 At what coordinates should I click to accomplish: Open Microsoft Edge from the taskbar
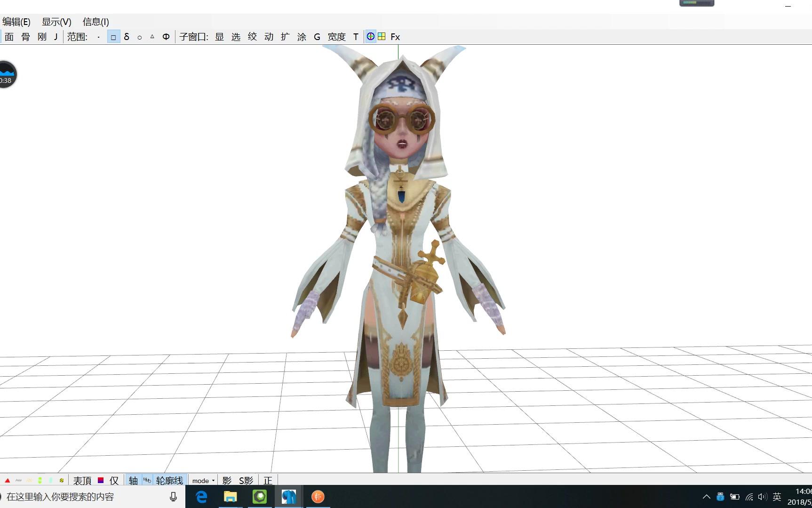click(x=201, y=497)
